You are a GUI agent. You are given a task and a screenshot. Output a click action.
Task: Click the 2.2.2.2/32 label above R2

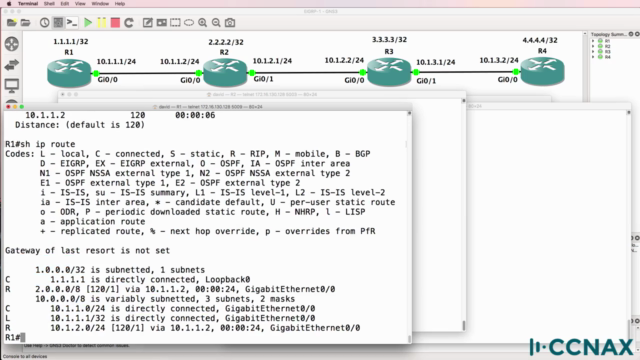point(226,42)
